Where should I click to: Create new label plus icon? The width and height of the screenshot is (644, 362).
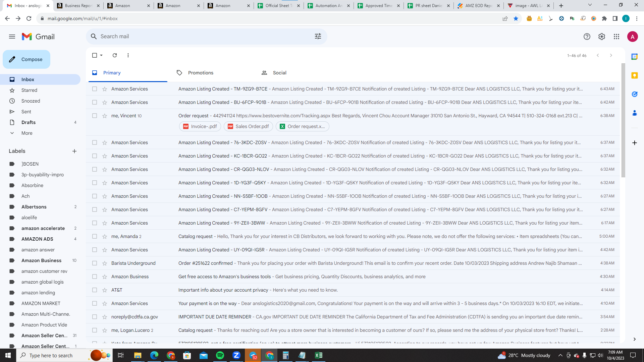(x=74, y=151)
